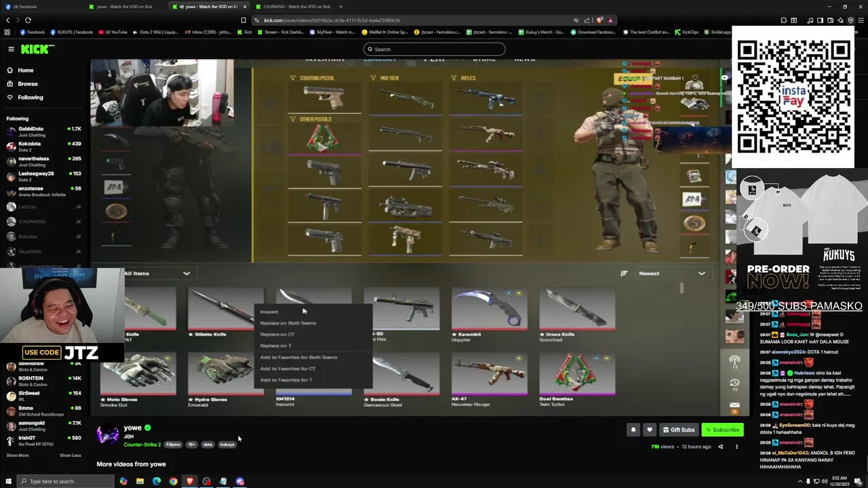This screenshot has width=868, height=488.
Task: Open Following in Kick sidebar
Action: (x=30, y=98)
